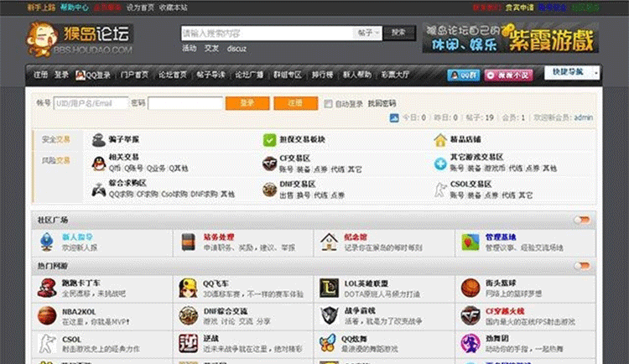Screen dimensions: 629x364
Task: Click the 猴岛论坛 monkey logo
Action: (80, 39)
